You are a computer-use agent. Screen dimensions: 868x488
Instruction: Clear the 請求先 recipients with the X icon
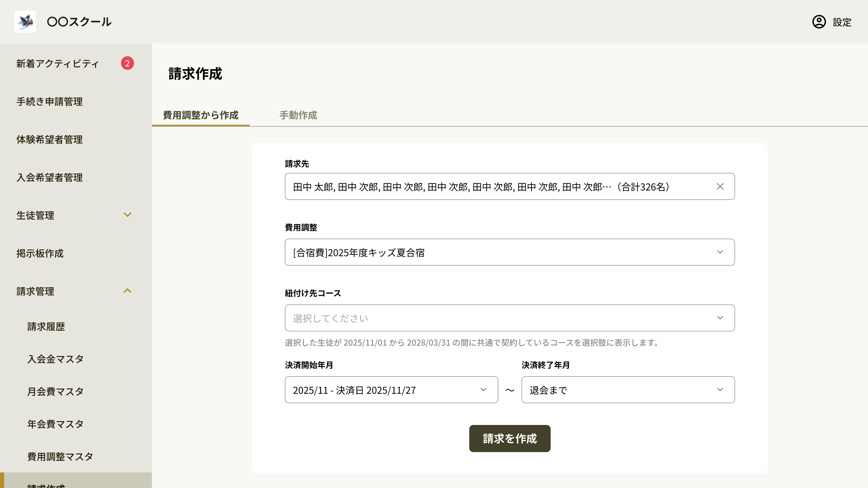[720, 186]
